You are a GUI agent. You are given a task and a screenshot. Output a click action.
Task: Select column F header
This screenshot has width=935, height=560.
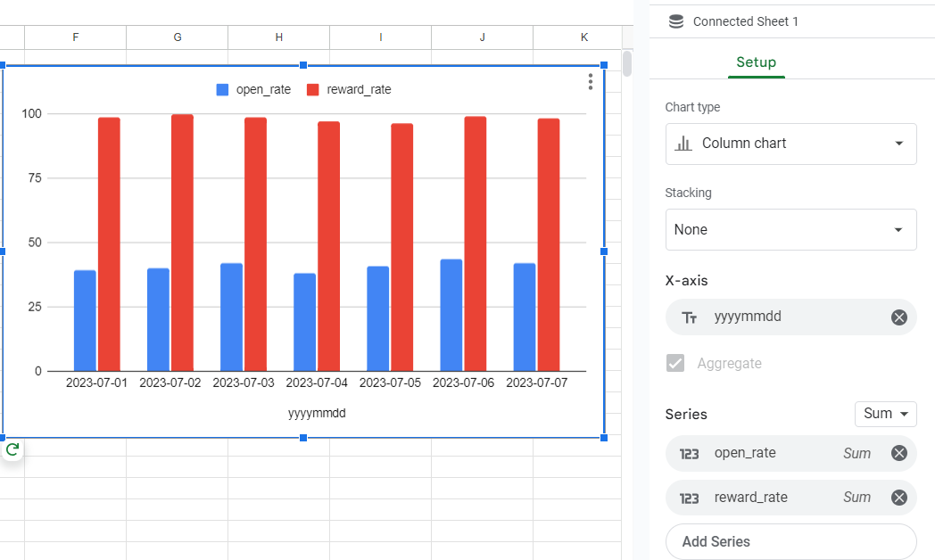pos(76,37)
